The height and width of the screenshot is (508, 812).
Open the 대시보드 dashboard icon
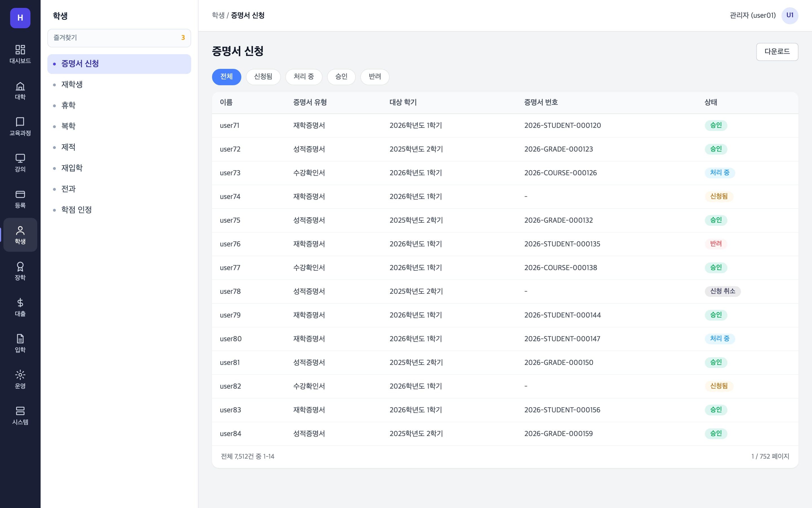click(x=20, y=54)
